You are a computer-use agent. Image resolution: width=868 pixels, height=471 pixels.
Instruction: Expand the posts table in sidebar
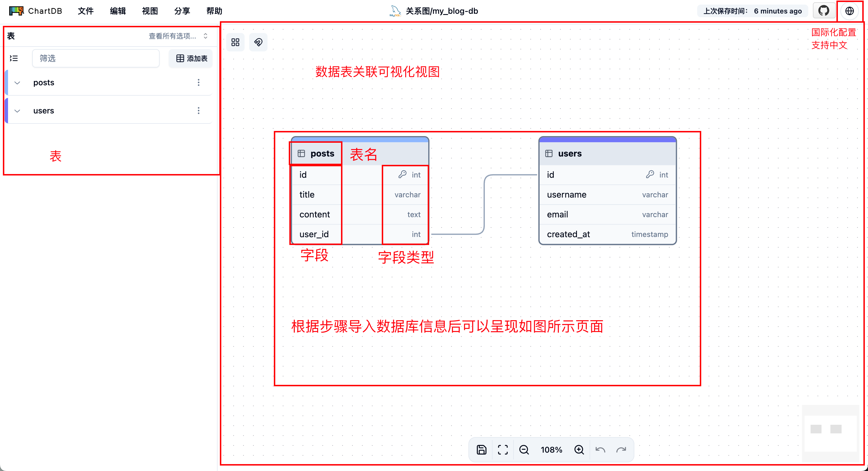coord(17,83)
